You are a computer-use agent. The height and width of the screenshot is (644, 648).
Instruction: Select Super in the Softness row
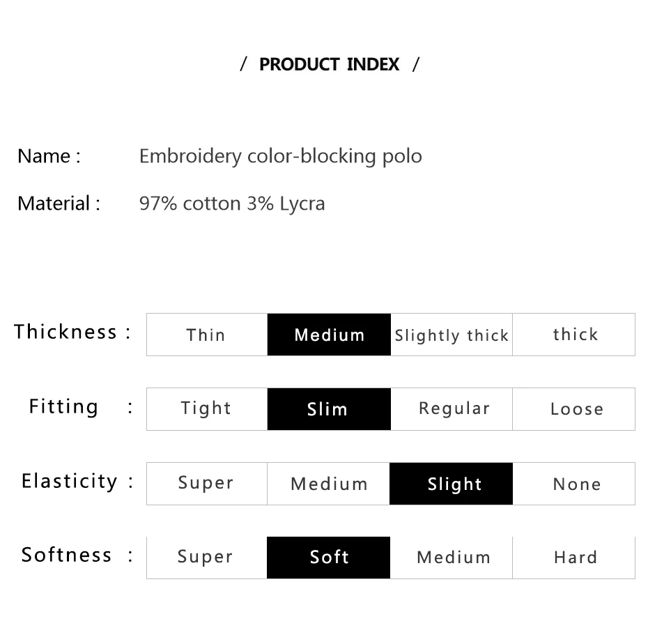207,558
